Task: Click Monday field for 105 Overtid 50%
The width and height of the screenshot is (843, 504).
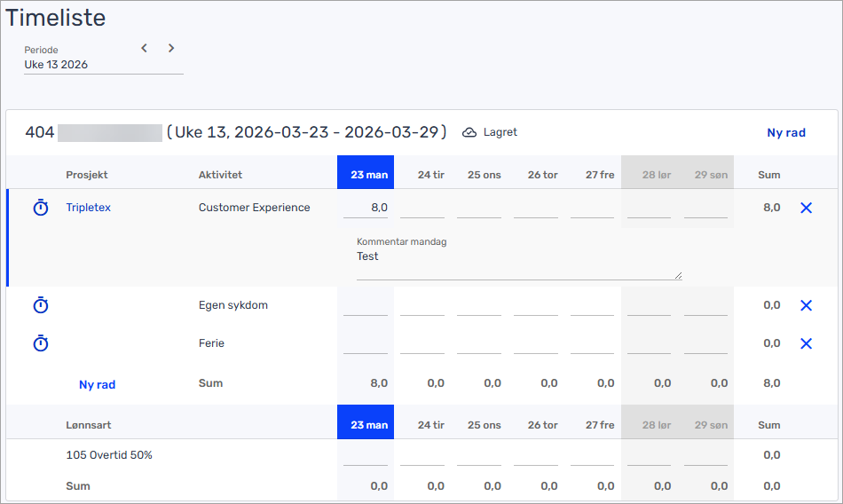Action: [x=366, y=456]
